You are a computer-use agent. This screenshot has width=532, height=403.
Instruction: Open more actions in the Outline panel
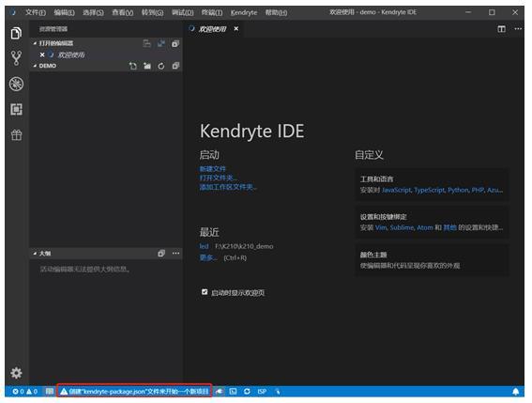(x=175, y=254)
